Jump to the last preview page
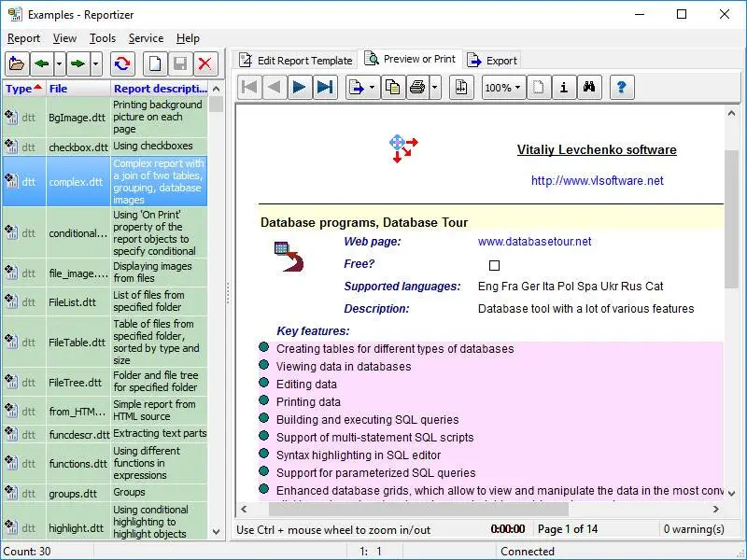 (325, 87)
